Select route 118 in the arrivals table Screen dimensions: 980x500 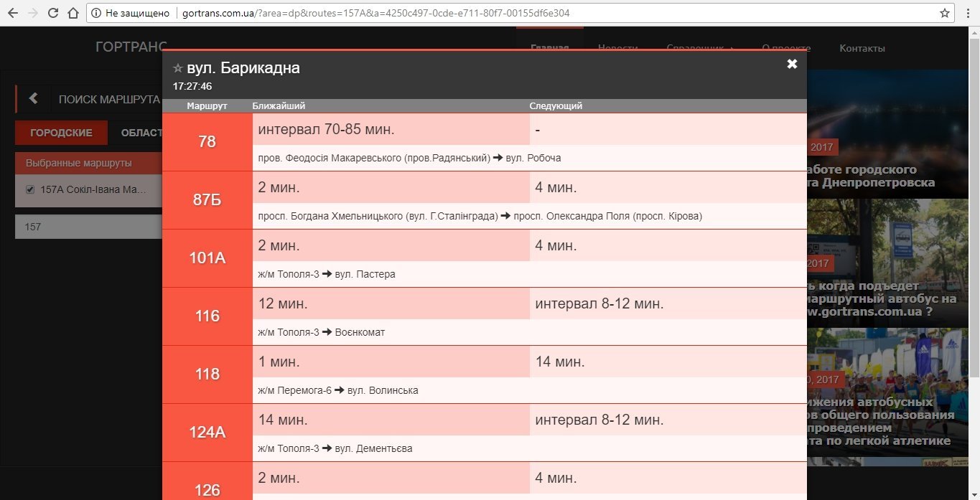pyautogui.click(x=207, y=374)
